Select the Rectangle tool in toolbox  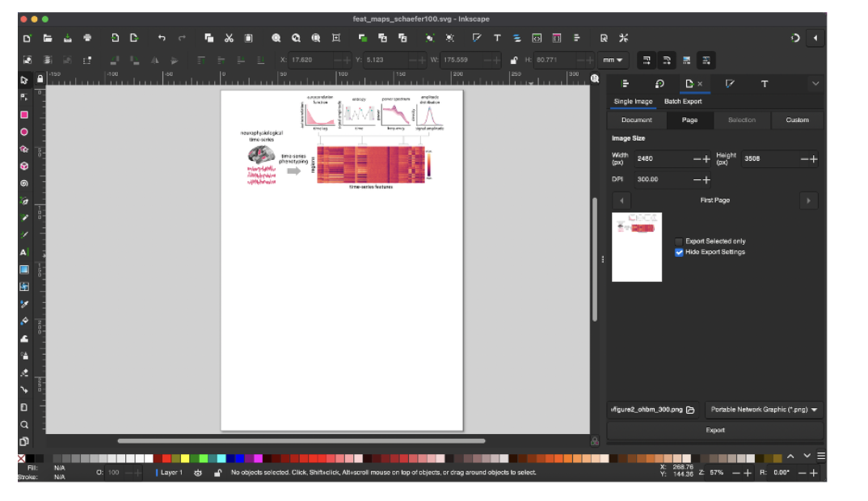24,115
